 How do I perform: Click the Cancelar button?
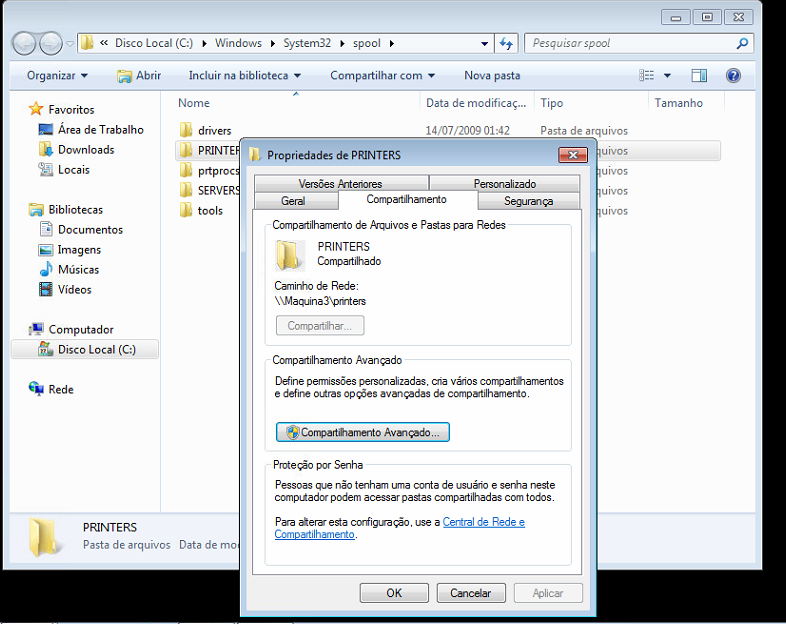point(471,593)
